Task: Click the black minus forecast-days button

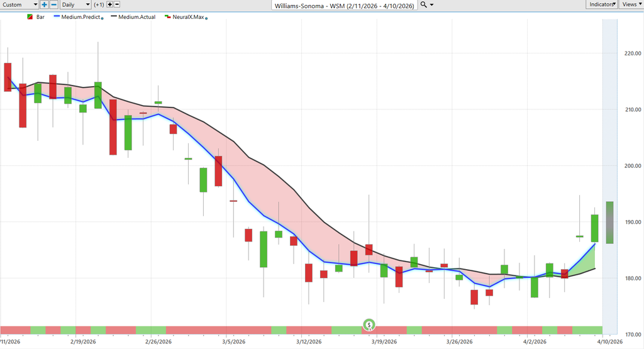Action: click(117, 4)
